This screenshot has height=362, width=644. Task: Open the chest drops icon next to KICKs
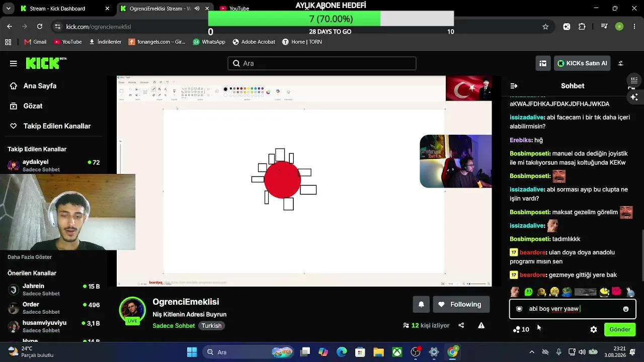point(543,63)
